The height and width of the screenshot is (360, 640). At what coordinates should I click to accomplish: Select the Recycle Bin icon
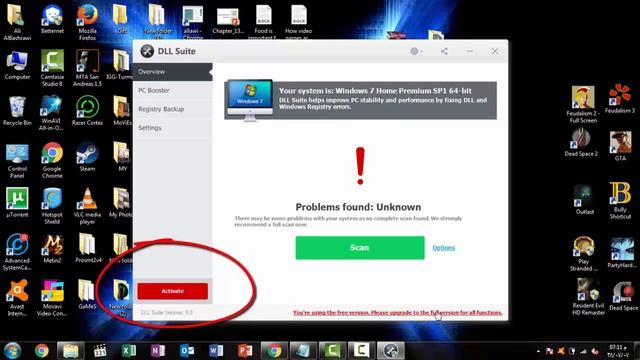(17, 111)
